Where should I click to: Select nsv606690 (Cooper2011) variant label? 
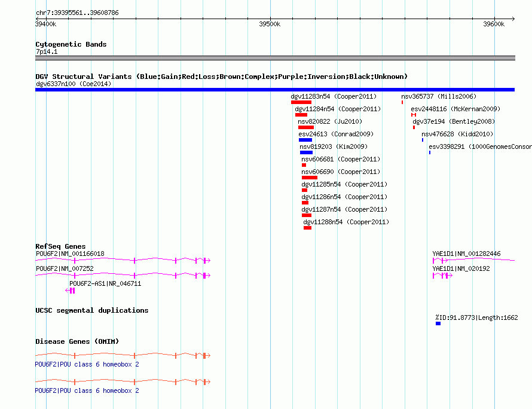point(341,172)
